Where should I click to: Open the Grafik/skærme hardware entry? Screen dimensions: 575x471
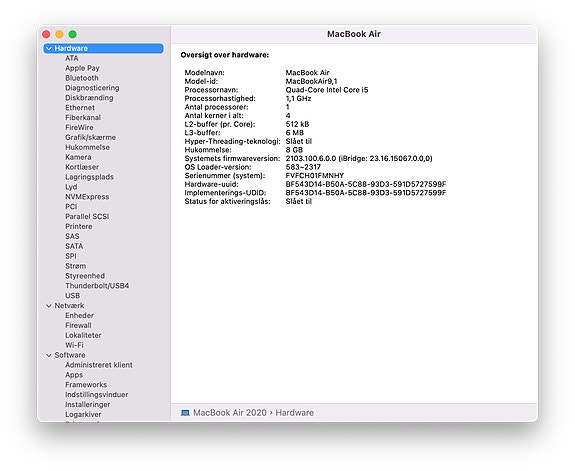pos(91,137)
